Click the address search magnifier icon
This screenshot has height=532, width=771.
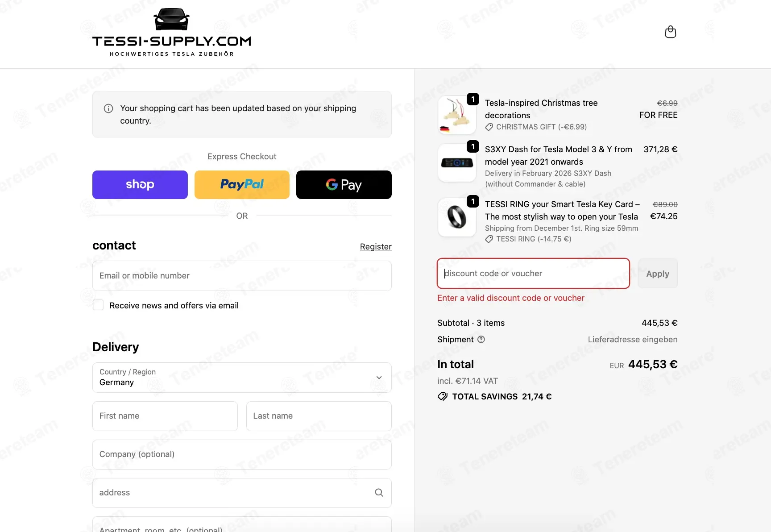click(x=379, y=492)
